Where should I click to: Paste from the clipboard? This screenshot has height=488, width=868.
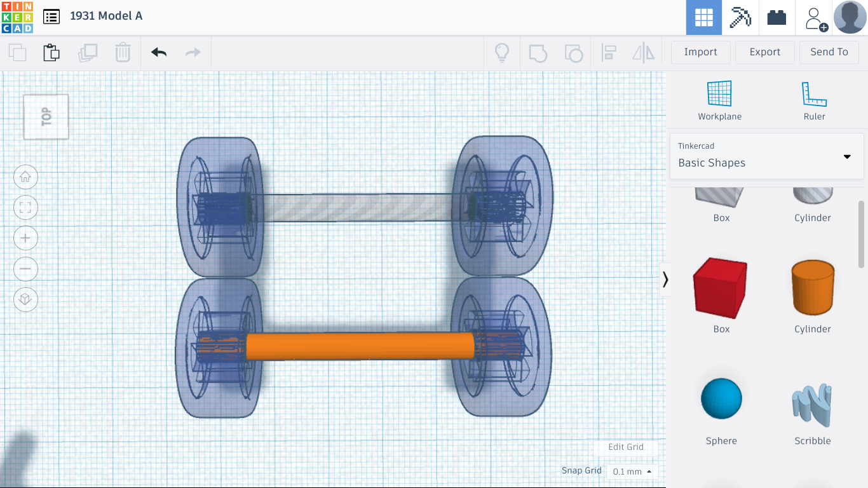pos(51,53)
